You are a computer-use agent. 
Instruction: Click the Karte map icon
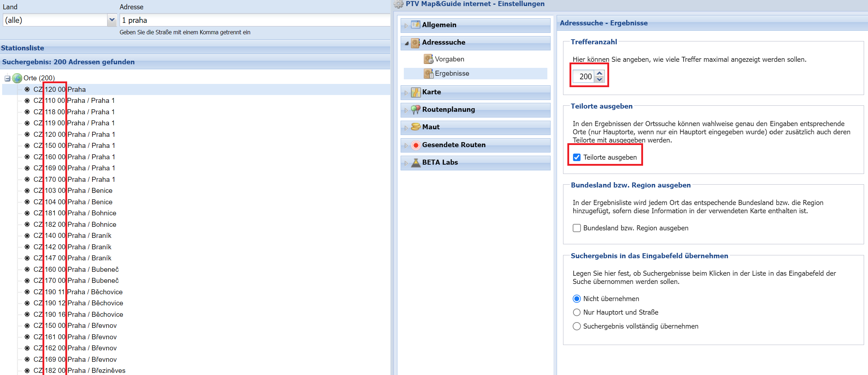(416, 92)
